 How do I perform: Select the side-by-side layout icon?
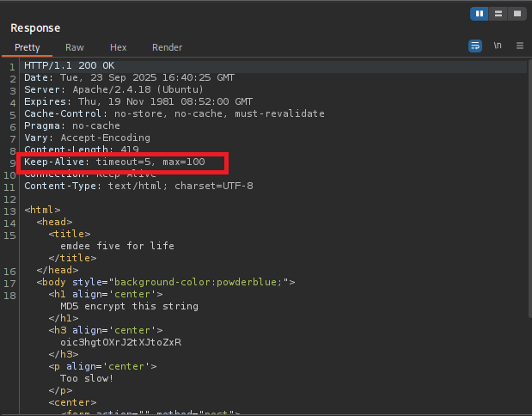(479, 14)
